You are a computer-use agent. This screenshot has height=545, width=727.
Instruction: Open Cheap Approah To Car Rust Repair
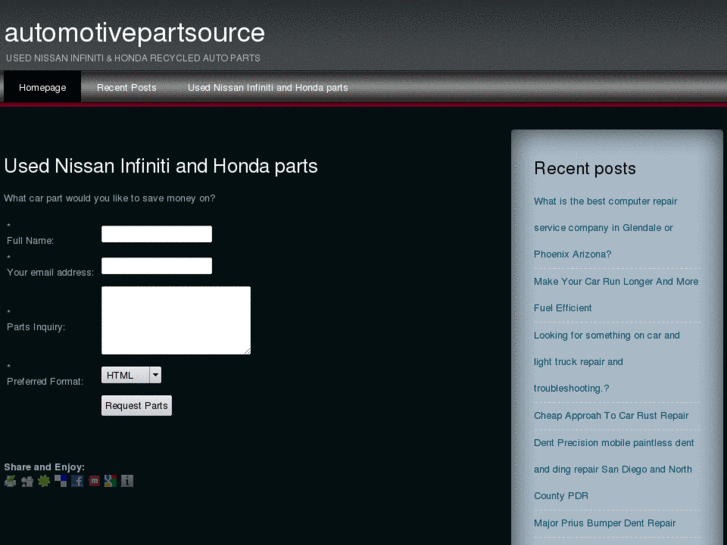click(x=611, y=416)
